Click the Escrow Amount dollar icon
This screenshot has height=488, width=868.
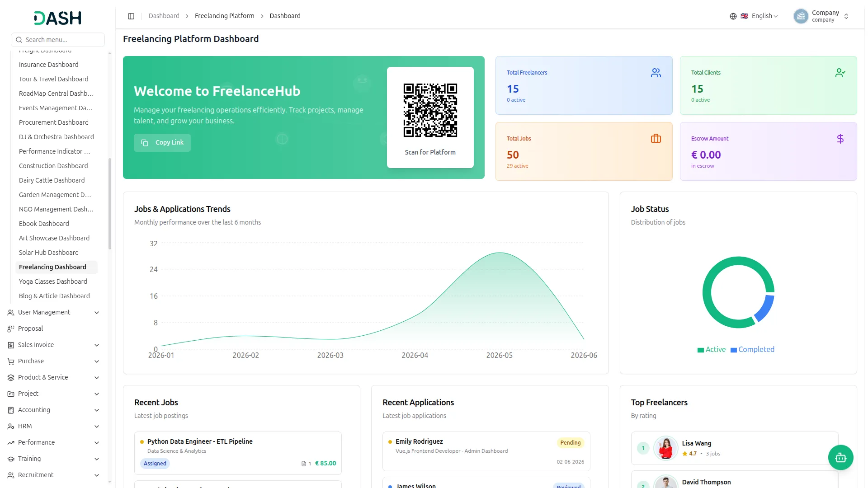tap(840, 139)
